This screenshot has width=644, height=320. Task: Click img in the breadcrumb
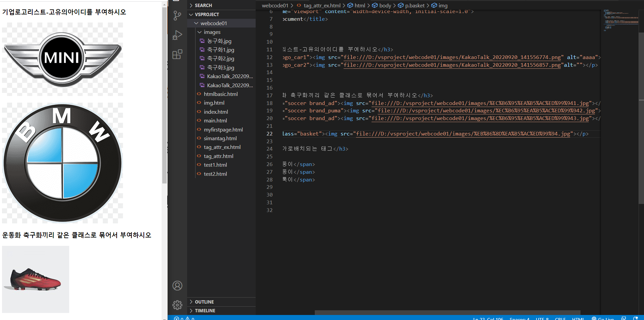[x=443, y=5]
